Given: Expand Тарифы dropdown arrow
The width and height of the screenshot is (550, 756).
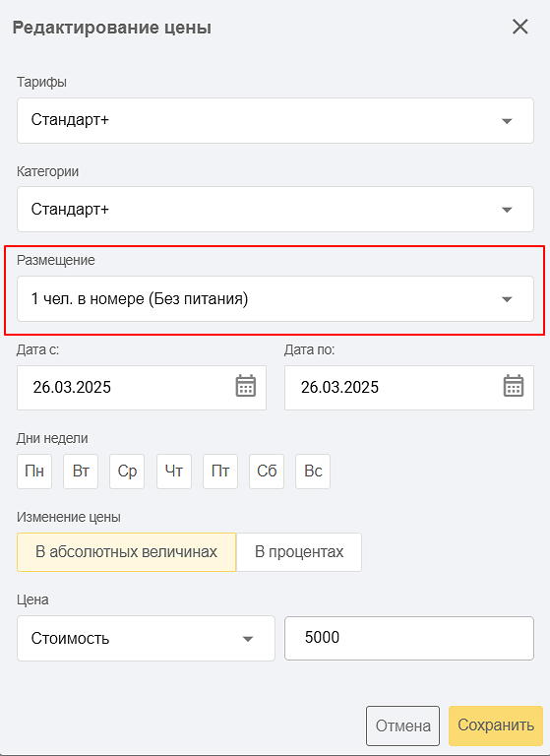Looking at the screenshot, I should coord(507,121).
